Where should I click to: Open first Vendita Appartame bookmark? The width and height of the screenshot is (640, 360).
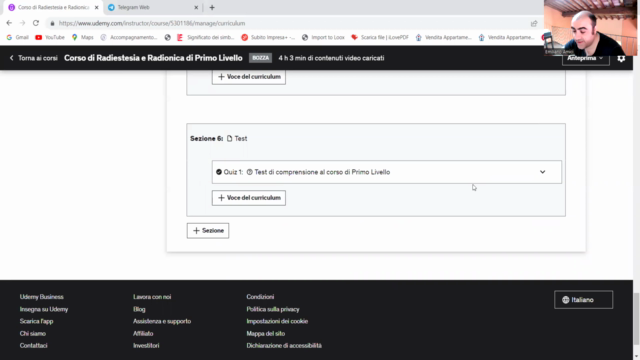(444, 37)
